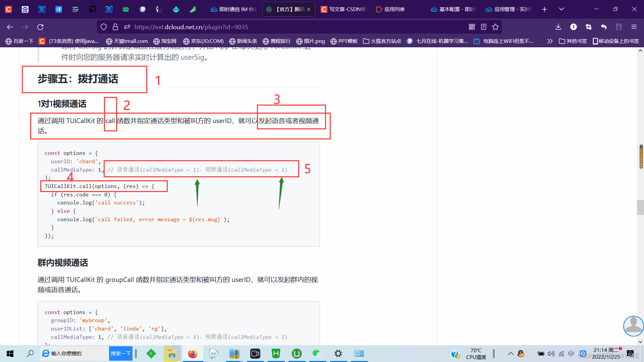Toggle Chinese input method indicator

coord(571,354)
